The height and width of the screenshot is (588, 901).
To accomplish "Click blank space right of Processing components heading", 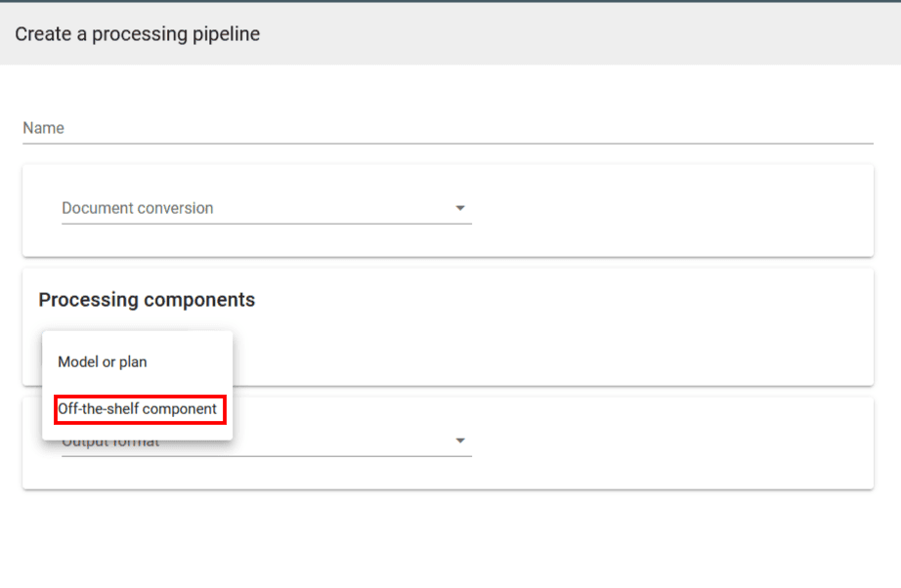I will point(567,300).
